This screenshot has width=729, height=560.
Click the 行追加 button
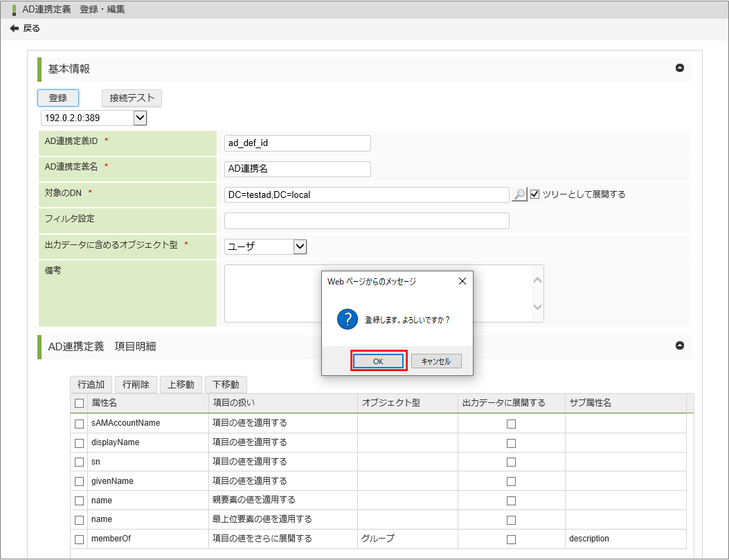point(91,384)
